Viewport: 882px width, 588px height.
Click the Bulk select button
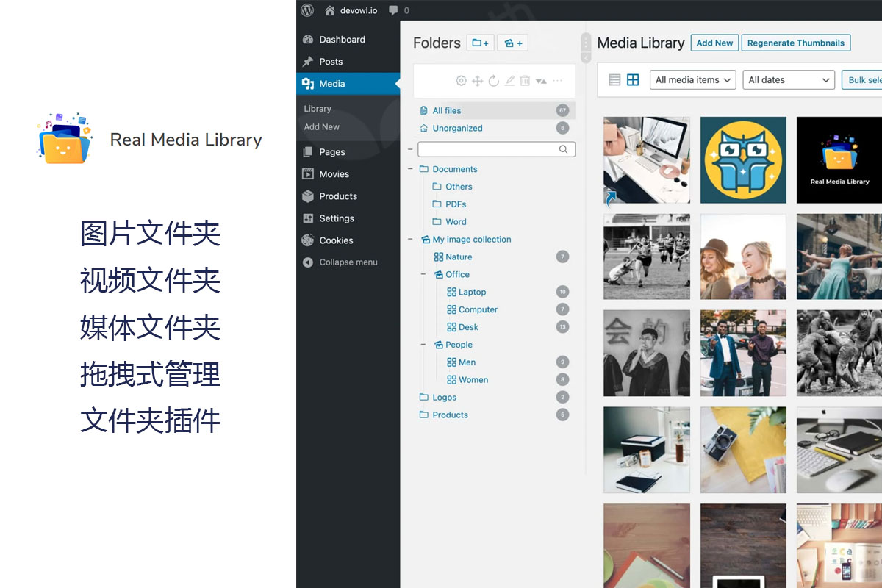[x=862, y=80]
